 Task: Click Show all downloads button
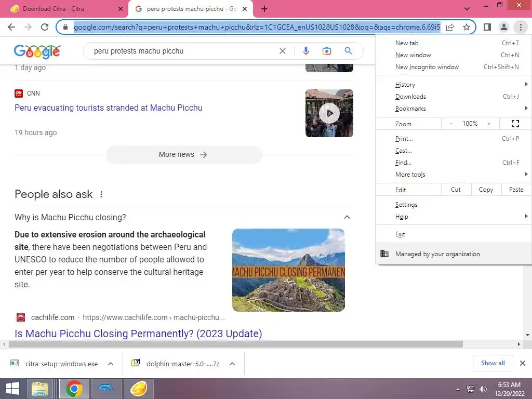(x=493, y=363)
